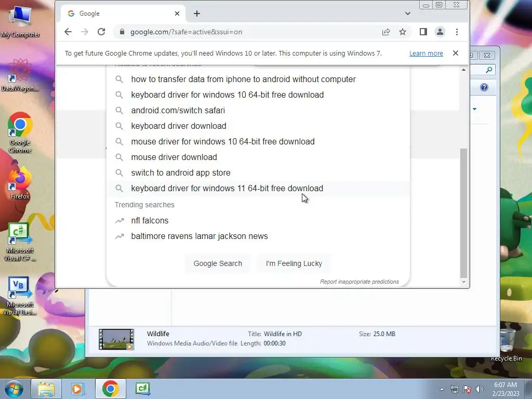Choose 'keyboard driver for windows 10 64-bit' suggestion

258,95
